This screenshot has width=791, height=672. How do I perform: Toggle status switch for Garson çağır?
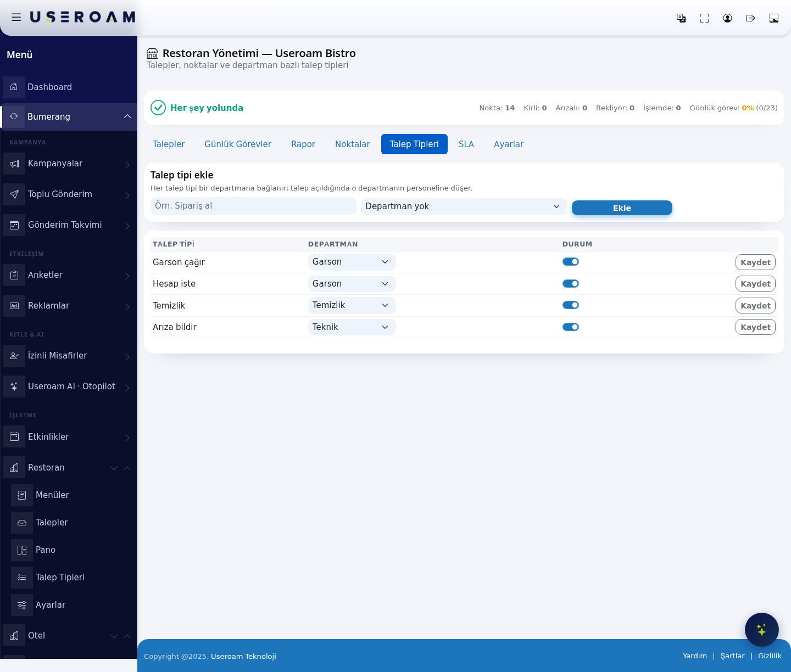coord(571,262)
